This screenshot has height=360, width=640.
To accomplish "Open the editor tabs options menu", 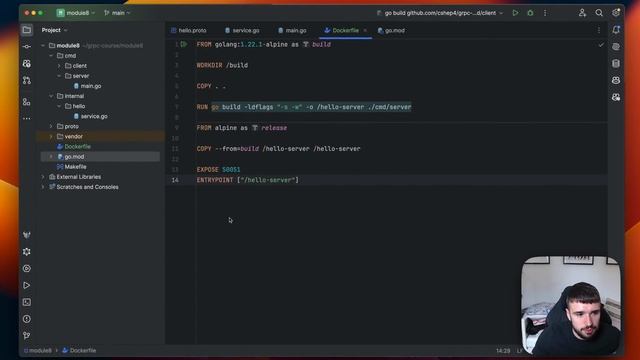I will click(599, 30).
